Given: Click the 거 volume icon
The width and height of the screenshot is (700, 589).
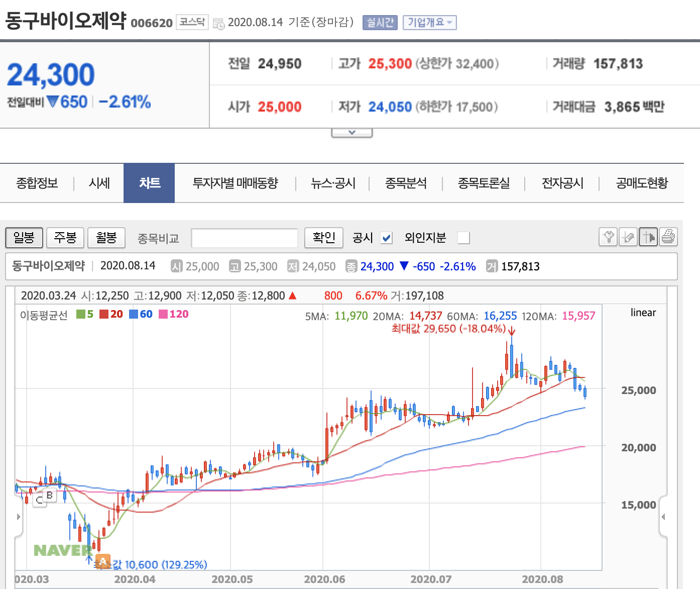Looking at the screenshot, I should point(492,266).
